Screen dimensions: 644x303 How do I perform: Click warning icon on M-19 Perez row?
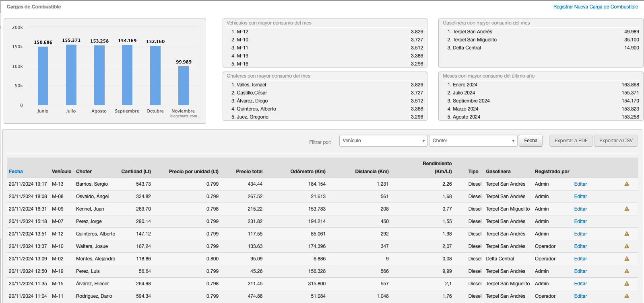pos(627,271)
